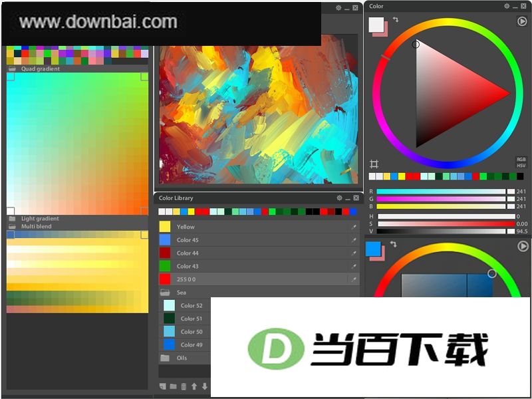Click the yellow swatch icon beside Yellow entry

pos(165,227)
